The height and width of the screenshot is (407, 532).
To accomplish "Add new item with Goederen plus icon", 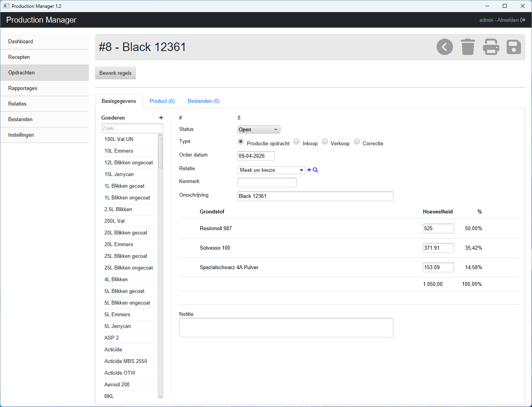I will pyautogui.click(x=161, y=118).
